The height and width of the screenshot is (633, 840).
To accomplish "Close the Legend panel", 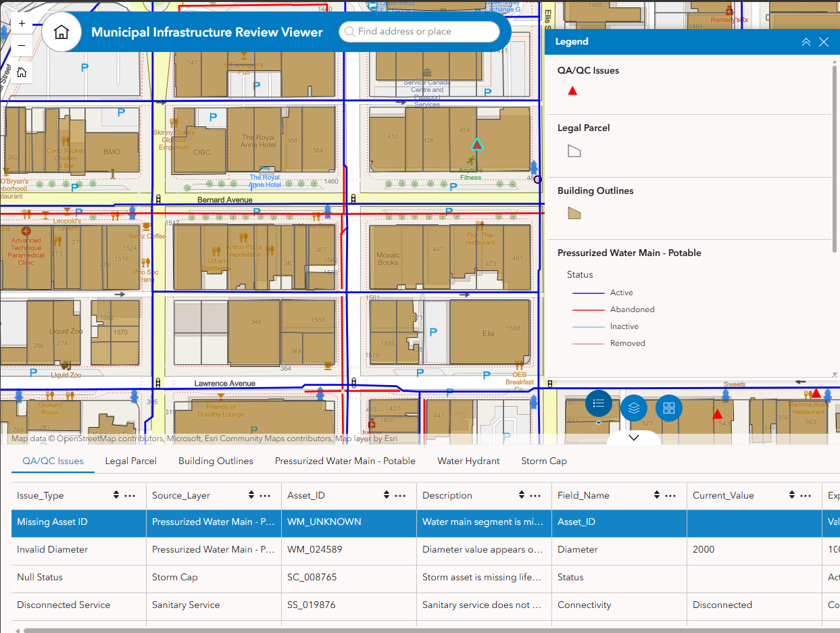I will pyautogui.click(x=824, y=42).
